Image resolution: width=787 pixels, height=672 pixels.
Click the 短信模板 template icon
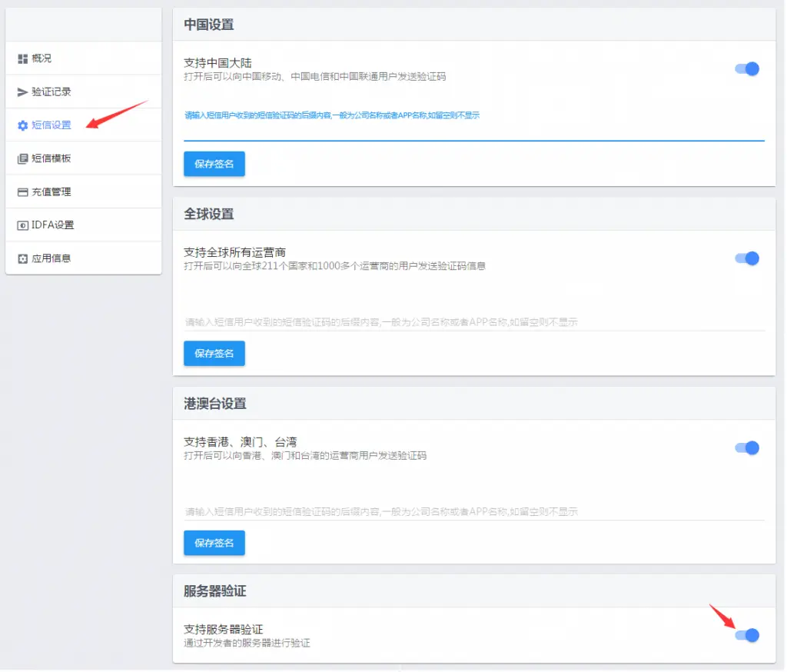pos(22,158)
